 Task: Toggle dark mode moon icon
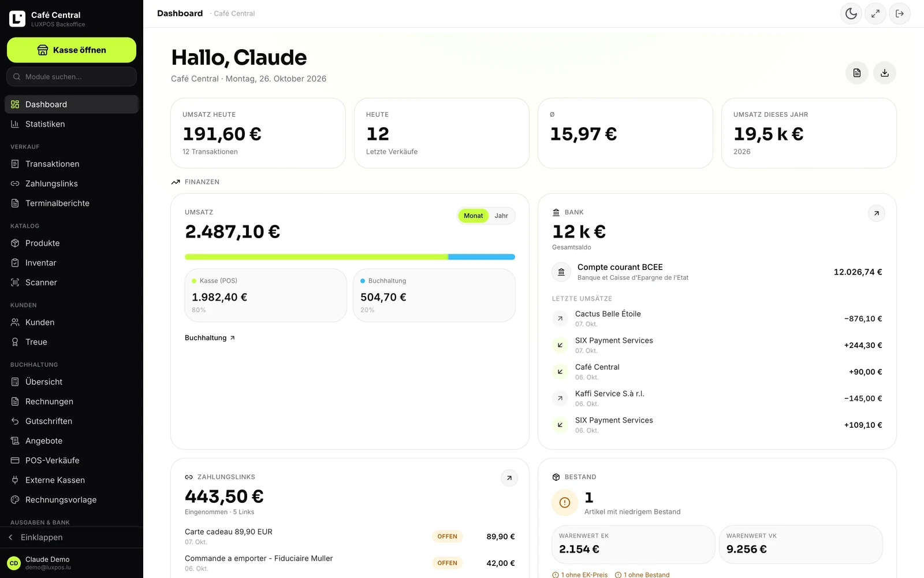[851, 13]
